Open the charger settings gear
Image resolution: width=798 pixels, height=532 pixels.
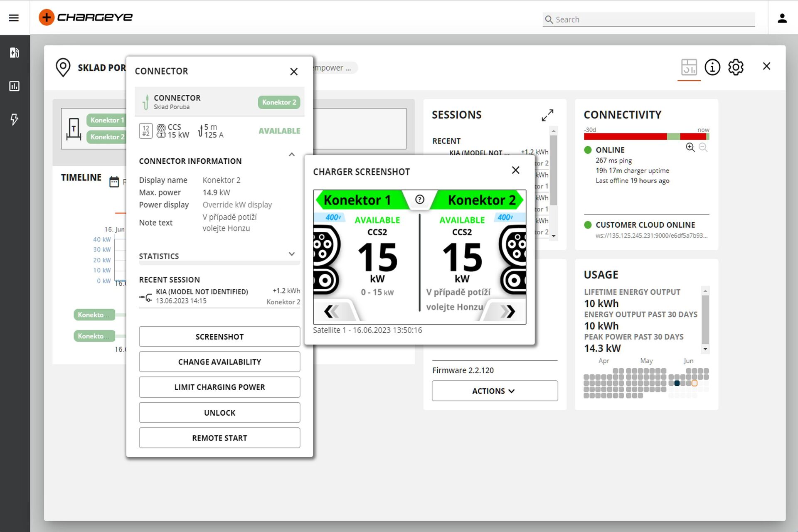[x=736, y=67]
